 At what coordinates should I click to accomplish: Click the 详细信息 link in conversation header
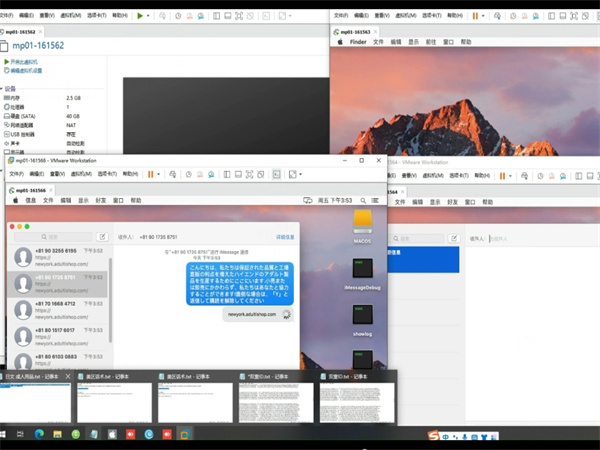(x=284, y=237)
